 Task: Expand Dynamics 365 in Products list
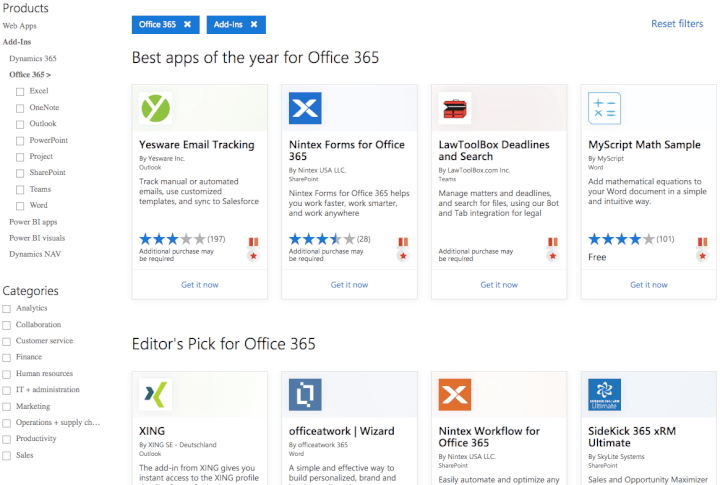pyautogui.click(x=32, y=59)
